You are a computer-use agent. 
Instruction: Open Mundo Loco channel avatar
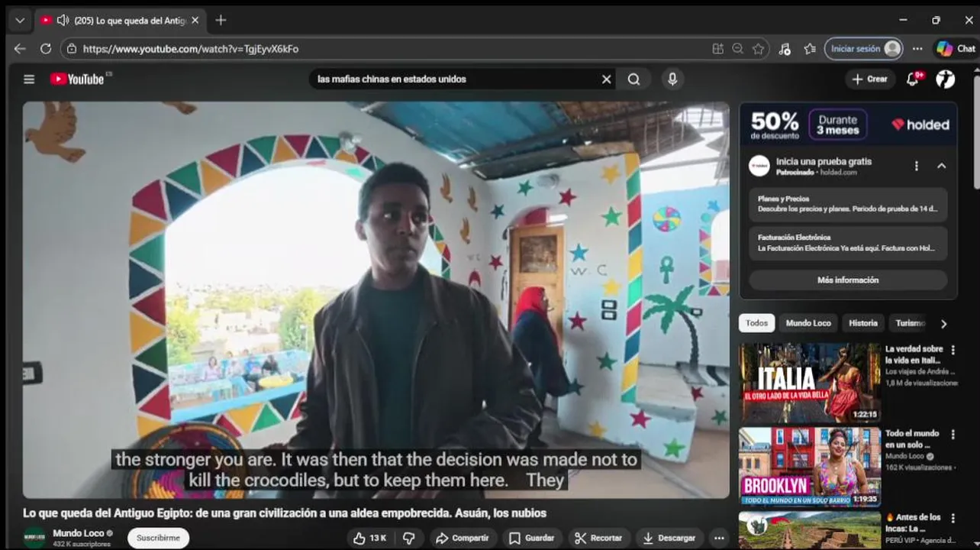coord(34,538)
